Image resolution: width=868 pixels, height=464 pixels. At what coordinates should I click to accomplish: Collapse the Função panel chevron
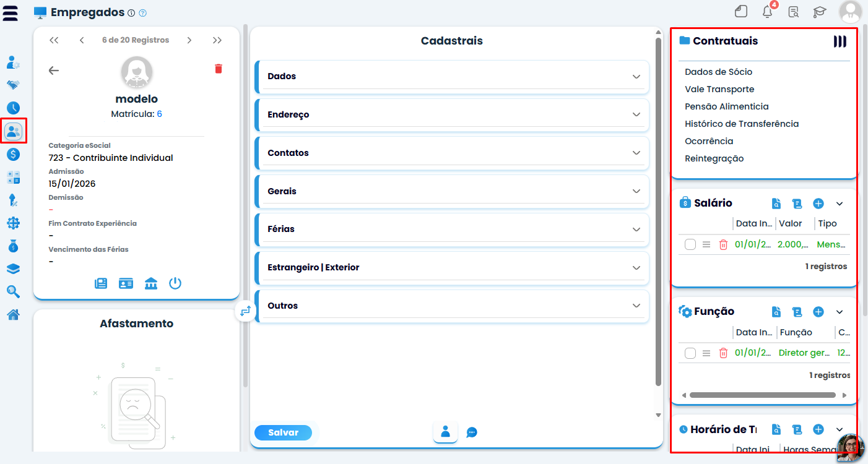(840, 312)
